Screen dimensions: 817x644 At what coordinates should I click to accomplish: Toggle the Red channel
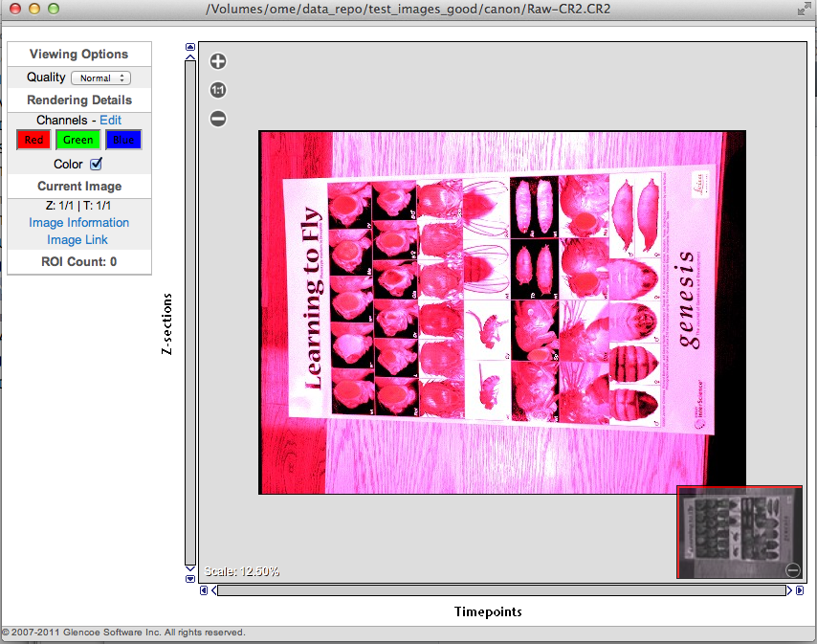point(33,140)
